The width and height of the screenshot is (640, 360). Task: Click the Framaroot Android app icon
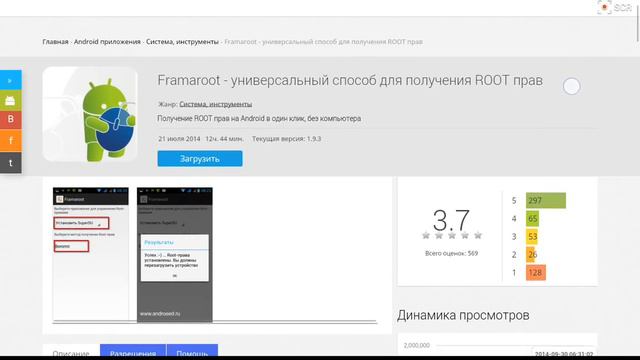[x=90, y=114]
